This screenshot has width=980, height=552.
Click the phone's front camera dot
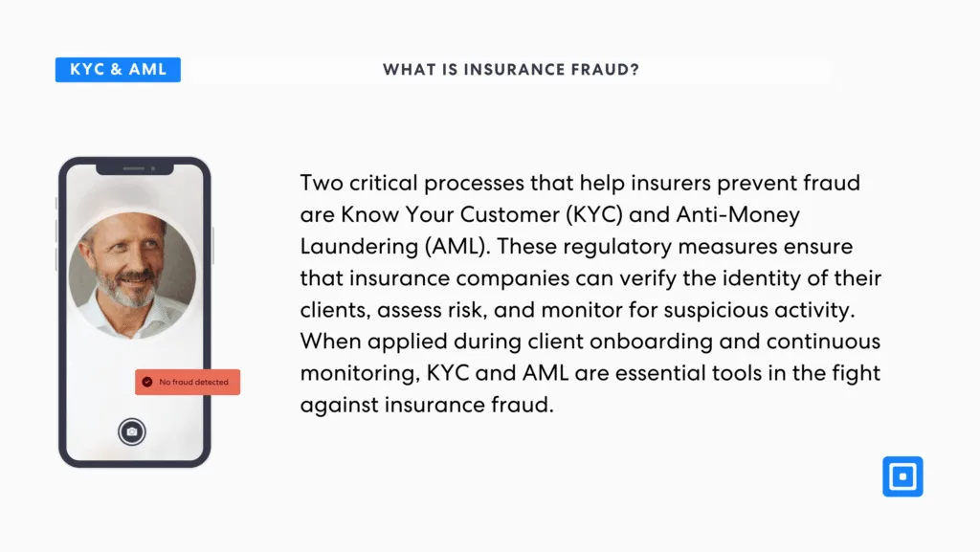(152, 168)
